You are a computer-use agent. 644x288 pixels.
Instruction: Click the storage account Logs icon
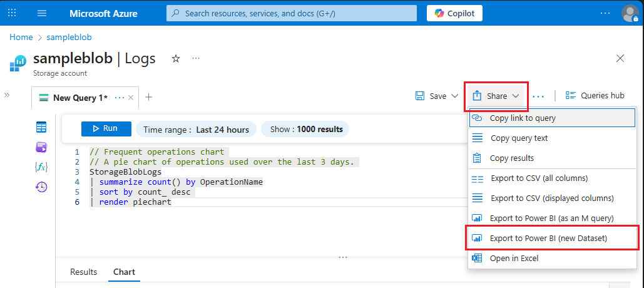pos(18,63)
